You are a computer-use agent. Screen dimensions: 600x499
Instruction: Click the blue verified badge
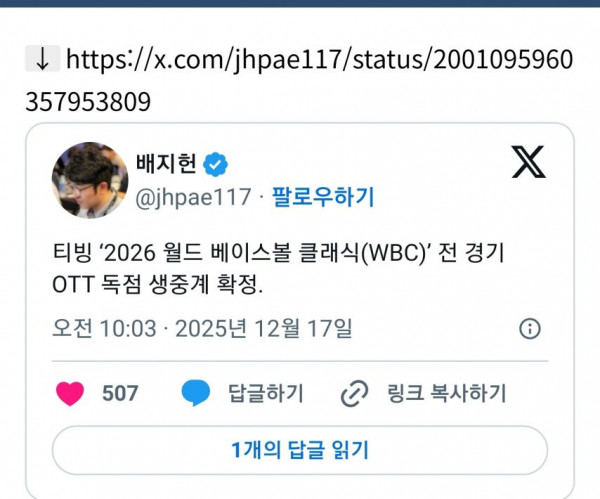215,164
